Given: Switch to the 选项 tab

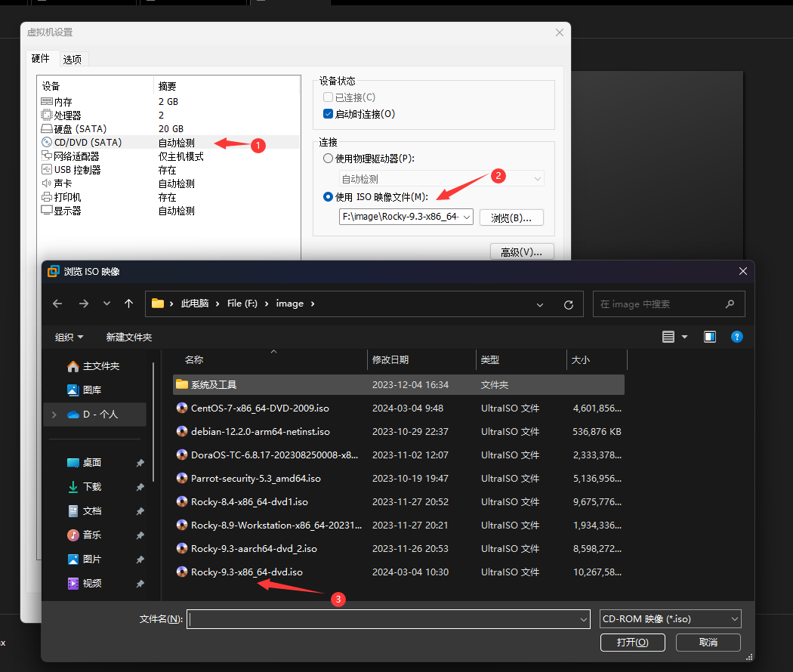Looking at the screenshot, I should click(x=73, y=59).
